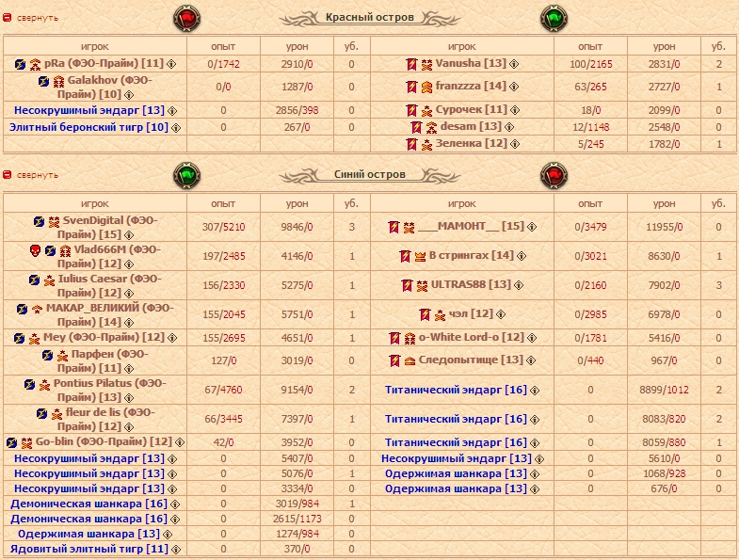The width and height of the screenshot is (739, 560).
Task: Click info icon next to чэл [12]
Action: (x=501, y=315)
